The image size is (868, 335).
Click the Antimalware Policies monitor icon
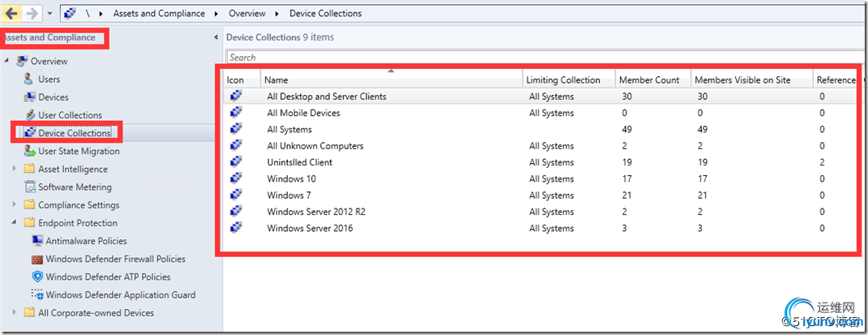coord(37,241)
